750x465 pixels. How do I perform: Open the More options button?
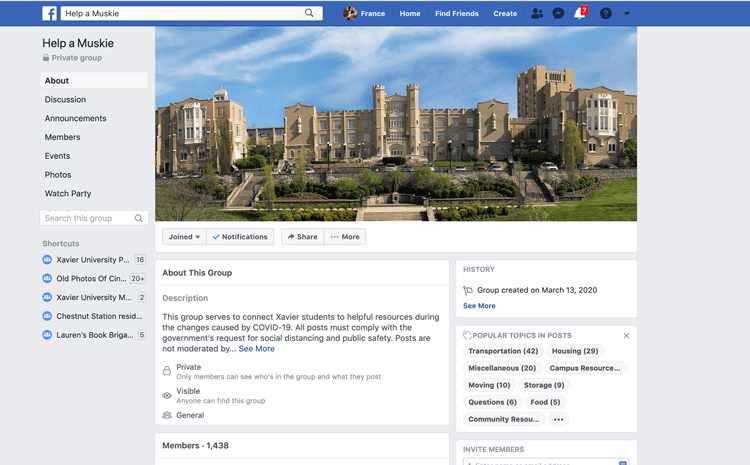point(345,237)
